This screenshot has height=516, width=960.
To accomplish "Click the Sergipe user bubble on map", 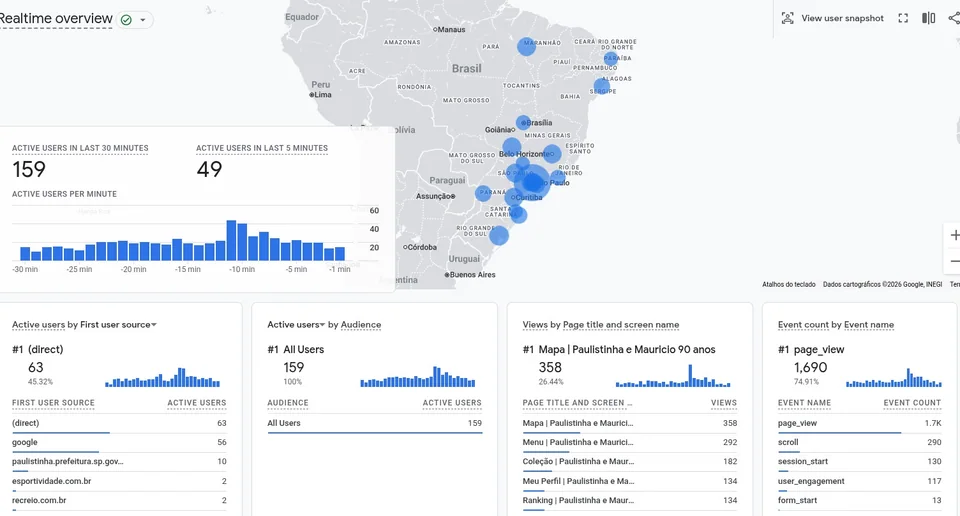I will pyautogui.click(x=602, y=86).
